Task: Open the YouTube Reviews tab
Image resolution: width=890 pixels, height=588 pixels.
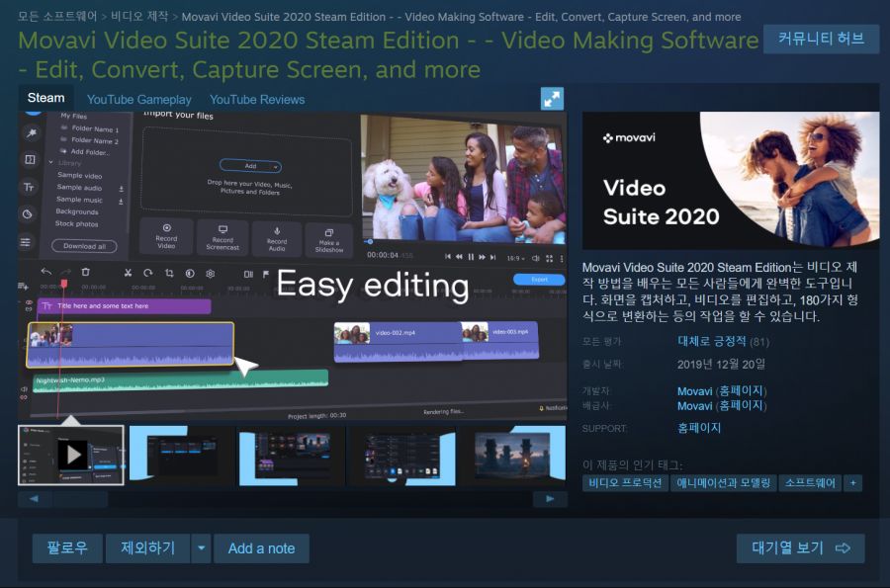Action: point(256,99)
